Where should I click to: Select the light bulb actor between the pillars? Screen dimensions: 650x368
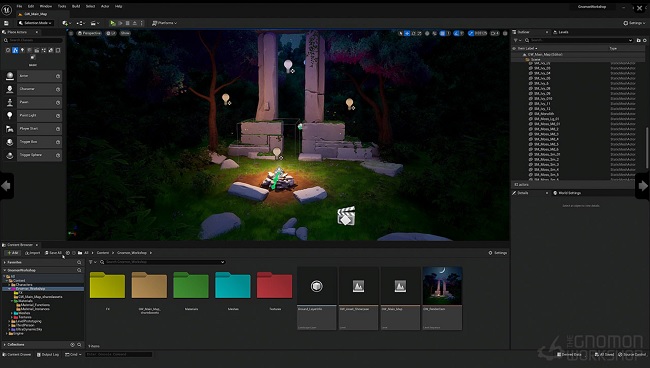[x=288, y=65]
